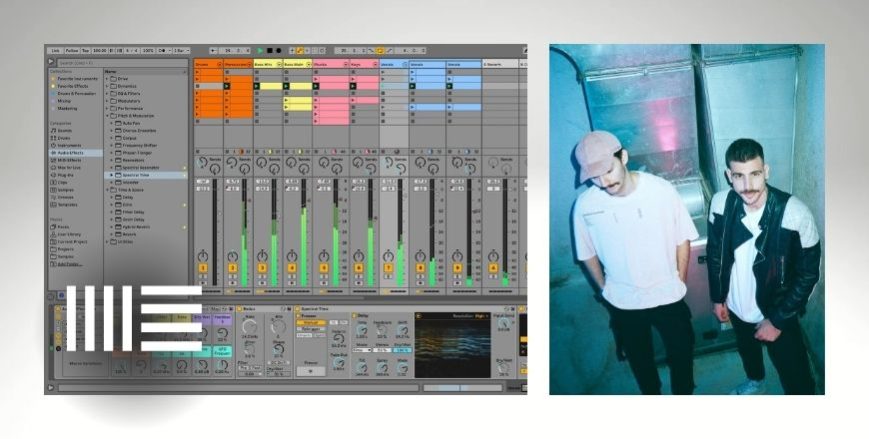Screen dimensions: 869x439
Task: Open Current Project in Places
Action: click(x=69, y=242)
